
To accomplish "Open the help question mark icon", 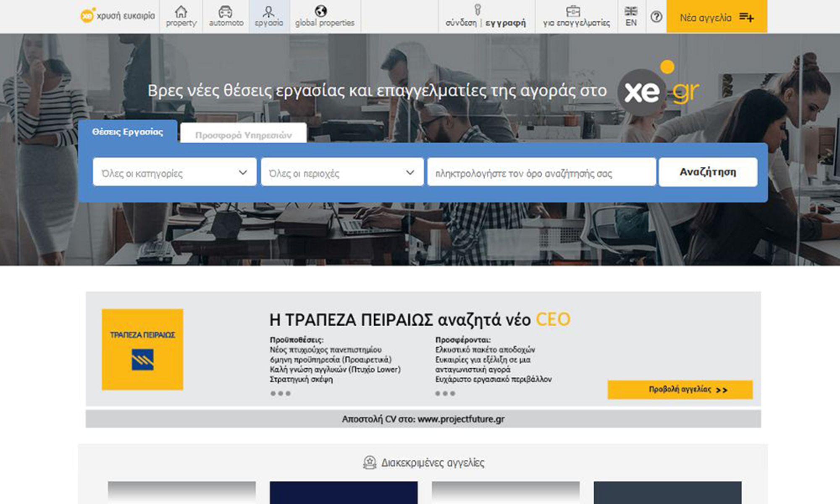I will pyautogui.click(x=656, y=17).
